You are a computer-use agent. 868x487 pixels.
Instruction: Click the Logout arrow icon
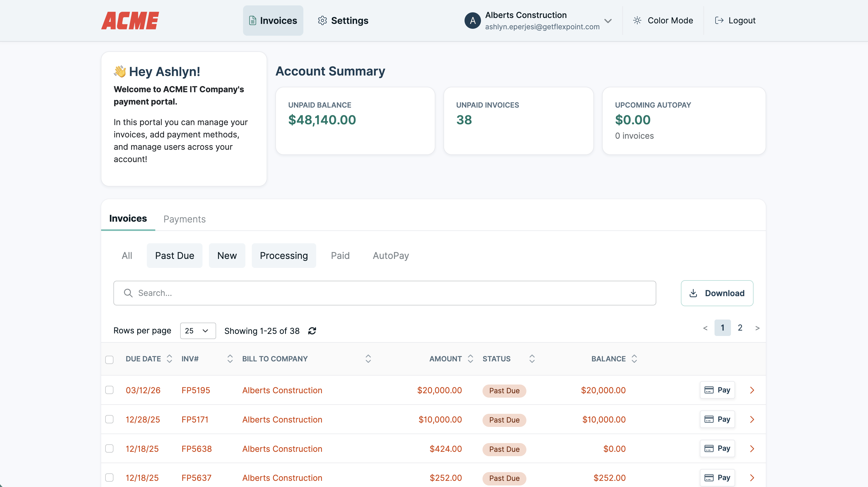(719, 21)
